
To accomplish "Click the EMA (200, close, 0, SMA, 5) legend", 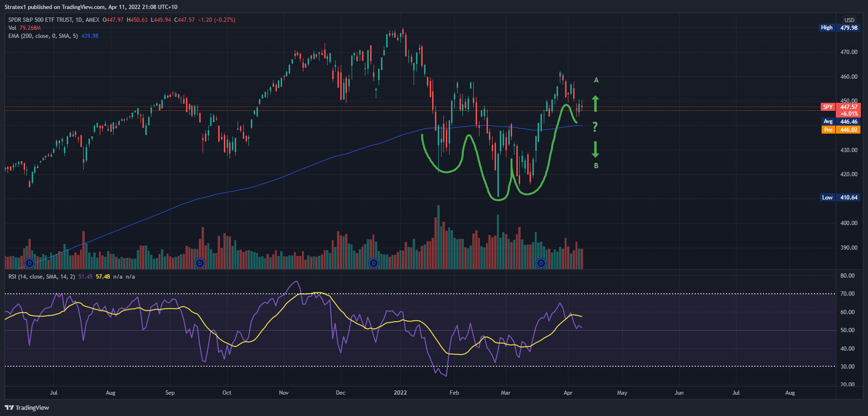I will point(43,36).
